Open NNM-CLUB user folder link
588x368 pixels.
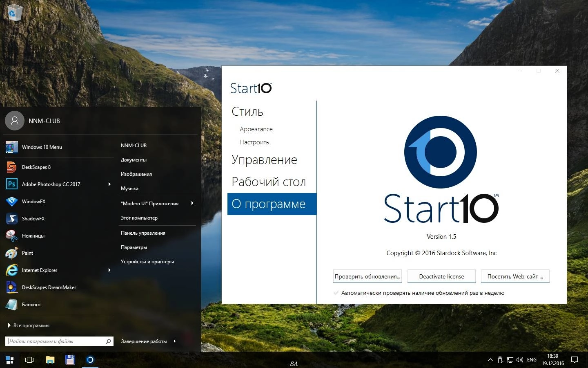click(134, 146)
